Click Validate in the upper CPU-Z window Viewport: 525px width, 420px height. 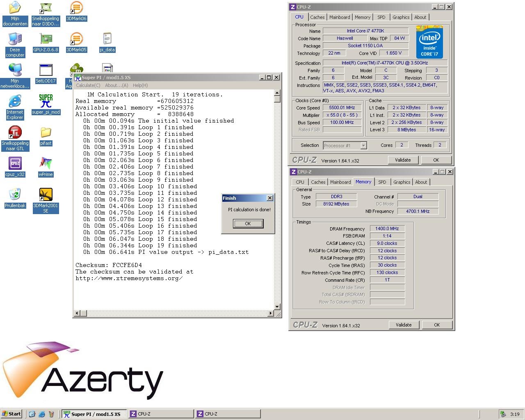pyautogui.click(x=403, y=160)
